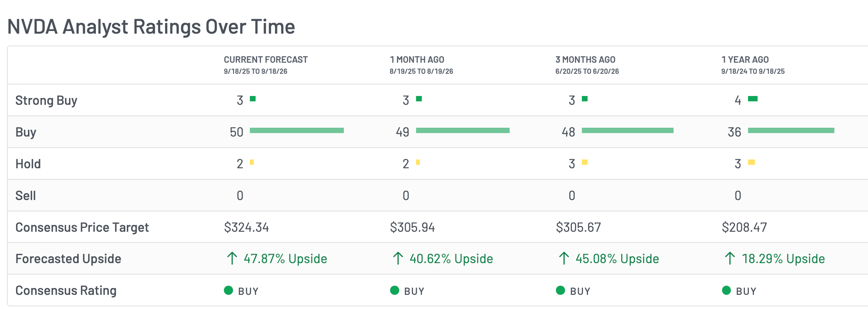The image size is (868, 309).
Task: Click the up arrow beside 40.62% Upside
Action: click(x=398, y=259)
